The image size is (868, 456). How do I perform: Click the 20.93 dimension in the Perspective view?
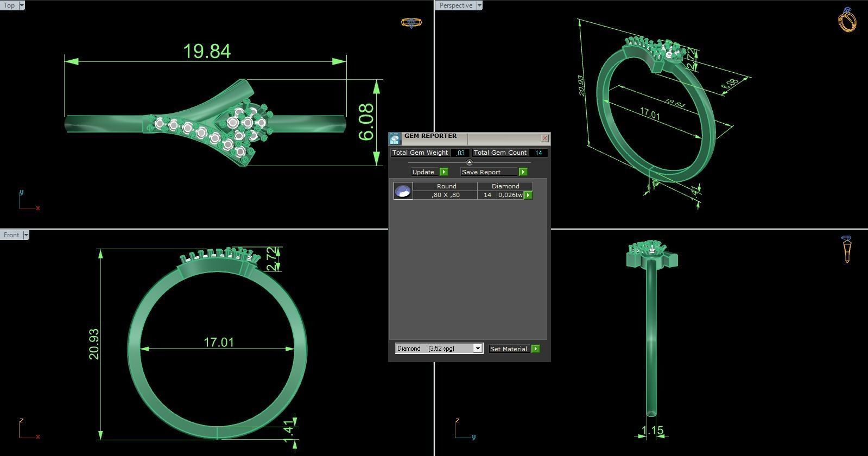tap(581, 86)
